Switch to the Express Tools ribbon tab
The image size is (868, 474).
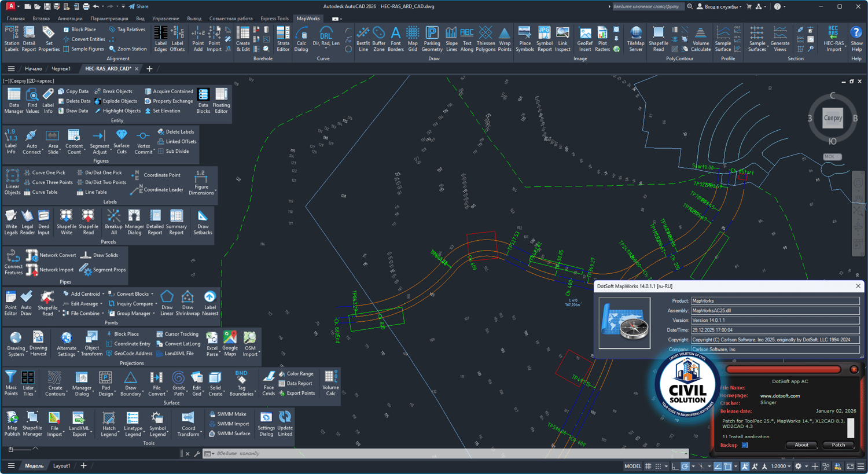(274, 19)
